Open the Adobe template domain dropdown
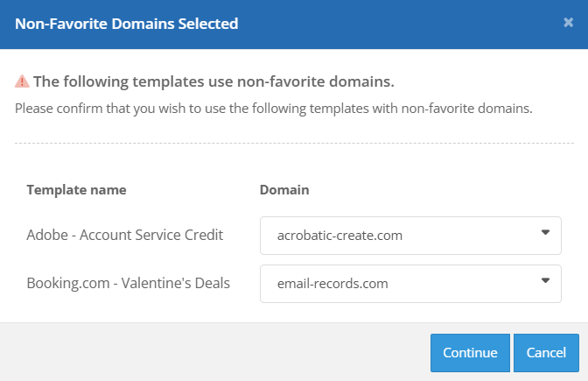 [410, 236]
